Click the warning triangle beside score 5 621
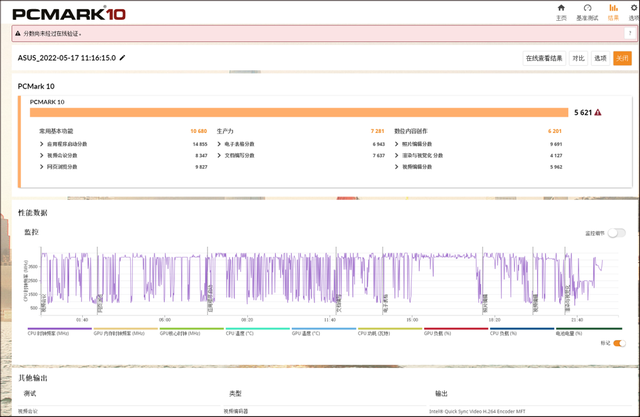This screenshot has width=640, height=417. pos(598,113)
